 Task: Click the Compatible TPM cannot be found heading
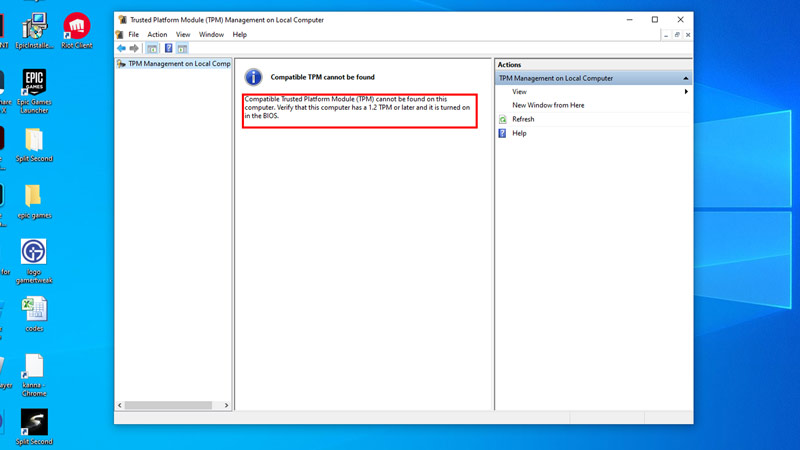tap(322, 77)
